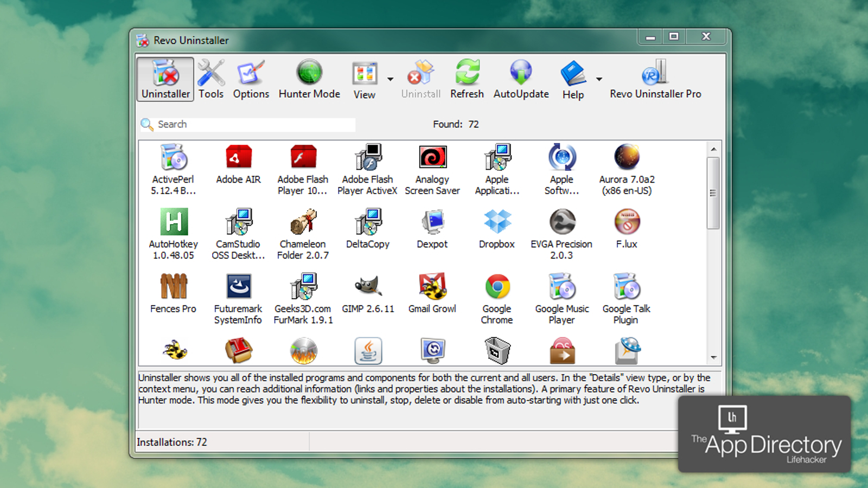The height and width of the screenshot is (488, 868).
Task: Open the Uninstaller toolbar button
Action: 165,79
